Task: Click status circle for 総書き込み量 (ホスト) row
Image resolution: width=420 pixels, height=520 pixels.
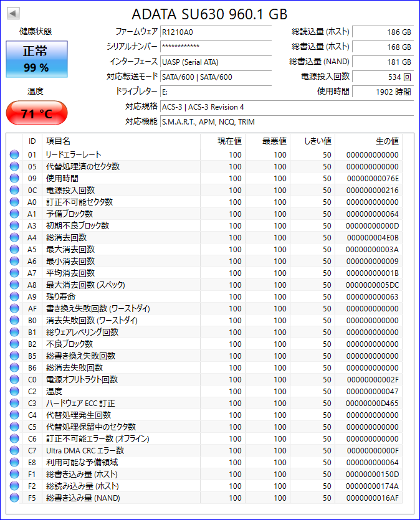Action: tap(14, 474)
